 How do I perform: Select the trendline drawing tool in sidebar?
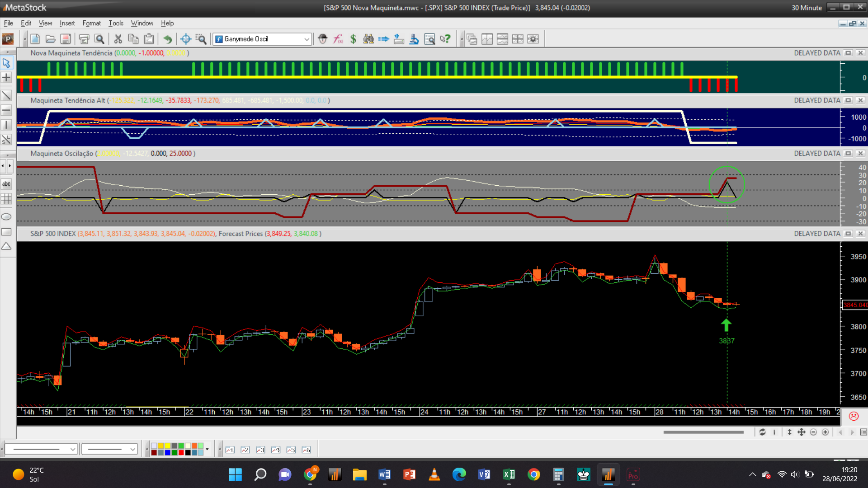tap(6, 95)
